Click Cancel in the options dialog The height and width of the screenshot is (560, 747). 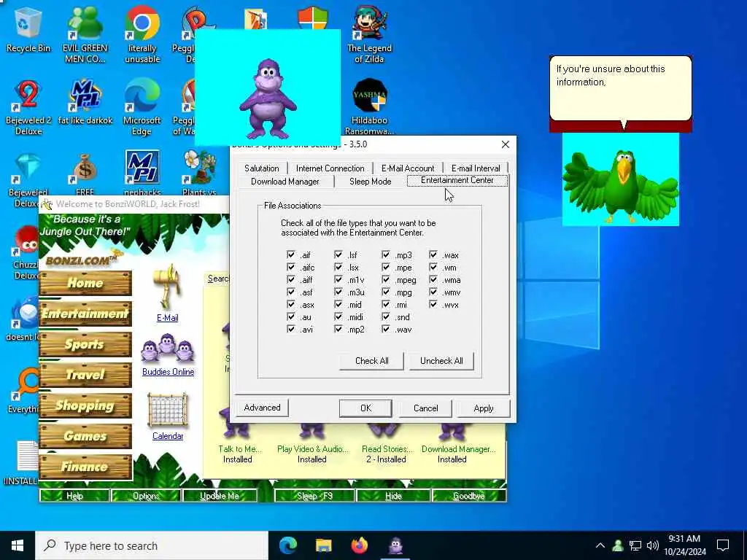click(425, 408)
